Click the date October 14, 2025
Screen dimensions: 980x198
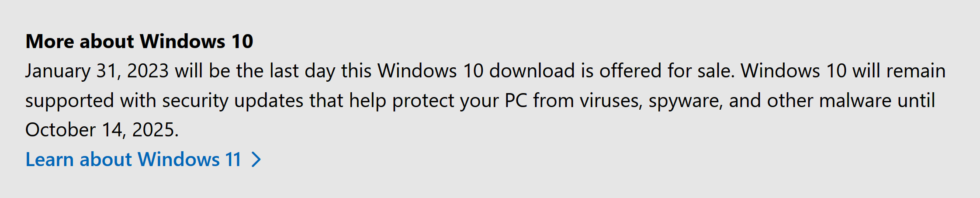tap(102, 130)
